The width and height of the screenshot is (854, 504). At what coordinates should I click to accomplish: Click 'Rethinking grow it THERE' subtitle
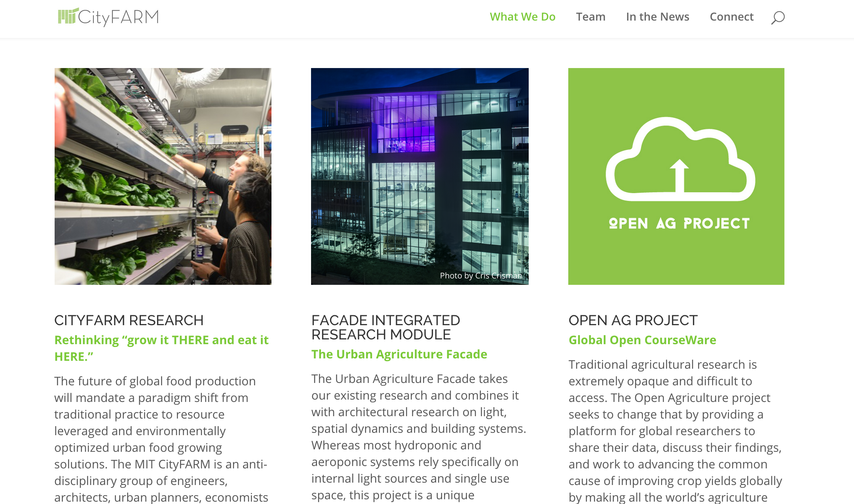click(161, 348)
